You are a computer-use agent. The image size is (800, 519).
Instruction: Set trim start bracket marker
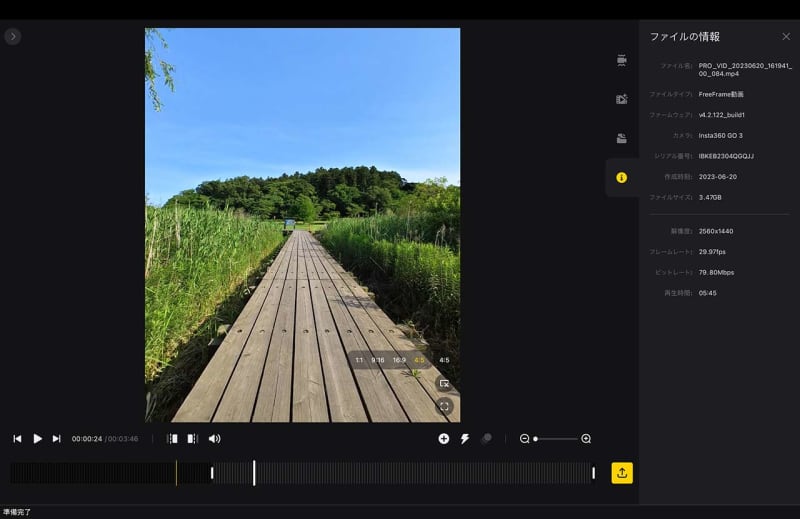pyautogui.click(x=172, y=438)
